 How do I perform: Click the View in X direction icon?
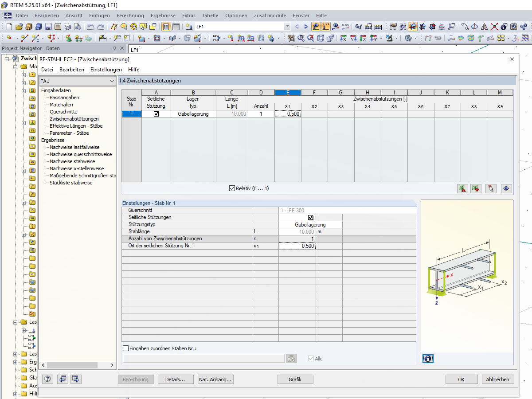343,38
